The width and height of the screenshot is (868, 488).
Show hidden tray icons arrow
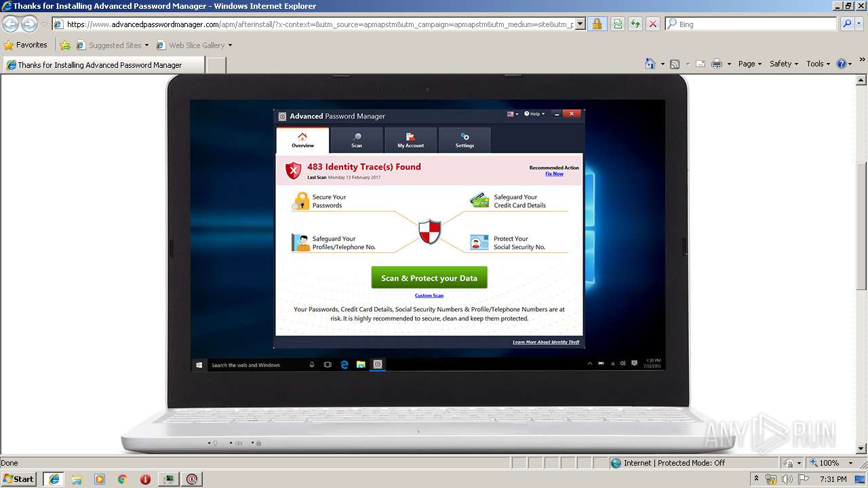click(757, 479)
